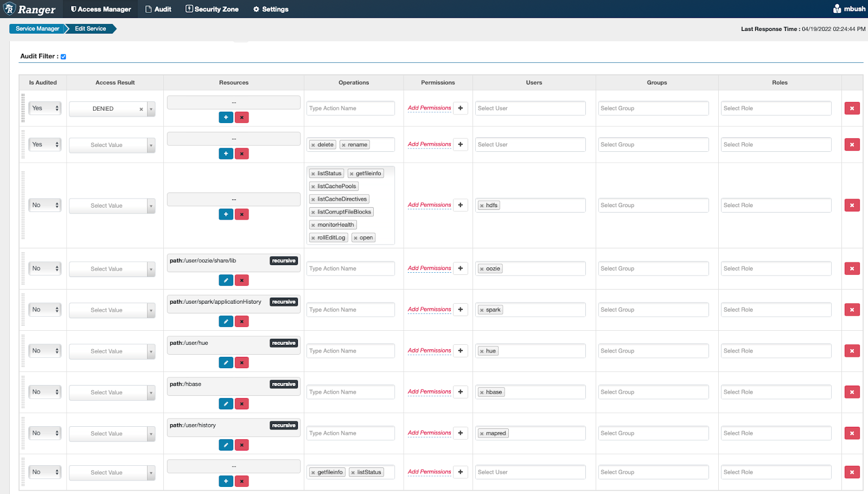Switch to the Security Zone section
The image size is (868, 494).
click(212, 9)
